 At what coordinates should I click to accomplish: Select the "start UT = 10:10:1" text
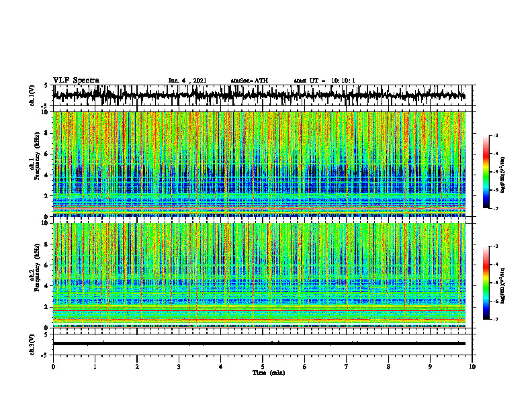[324, 81]
